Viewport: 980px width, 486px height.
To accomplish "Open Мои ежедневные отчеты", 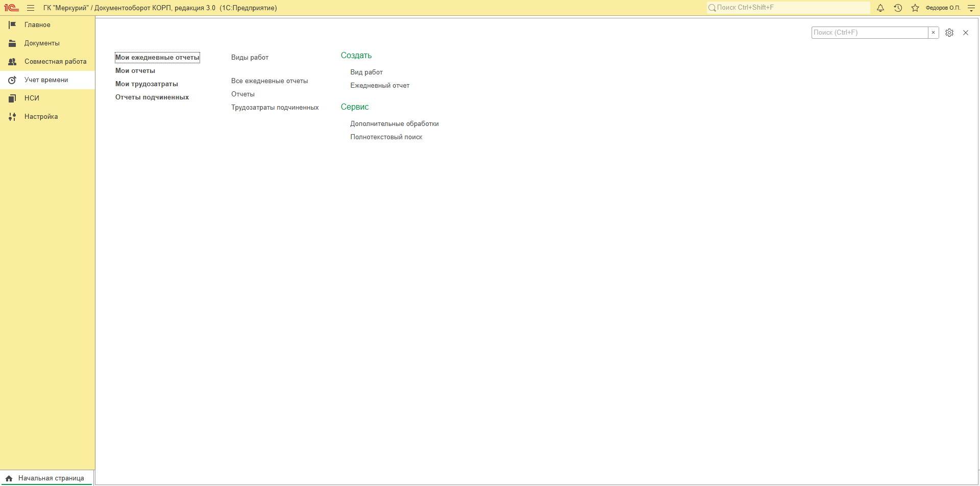I will (157, 58).
